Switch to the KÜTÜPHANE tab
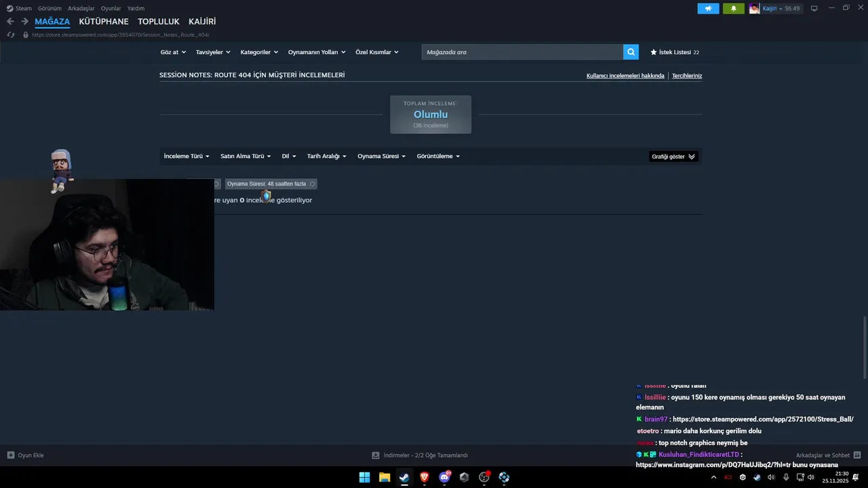Image resolution: width=868 pixels, height=488 pixels. click(104, 22)
